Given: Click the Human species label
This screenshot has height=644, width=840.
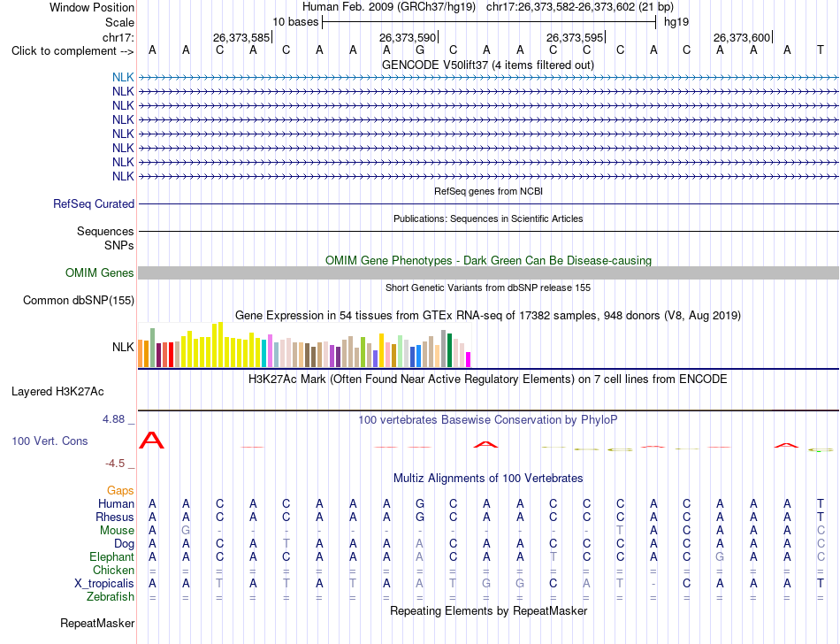Looking at the screenshot, I should coord(116,503).
